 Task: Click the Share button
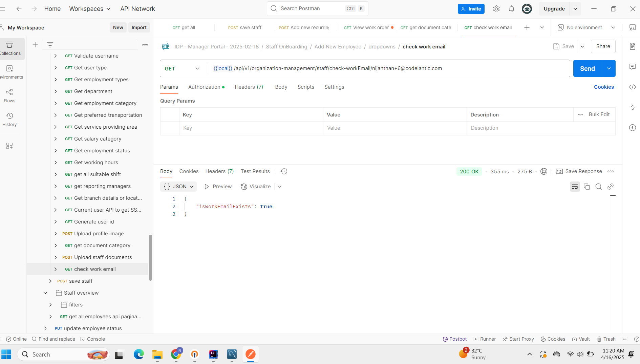tap(603, 46)
